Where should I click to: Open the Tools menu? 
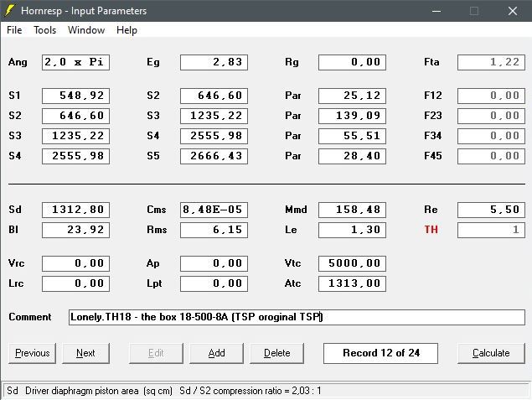[x=44, y=30]
